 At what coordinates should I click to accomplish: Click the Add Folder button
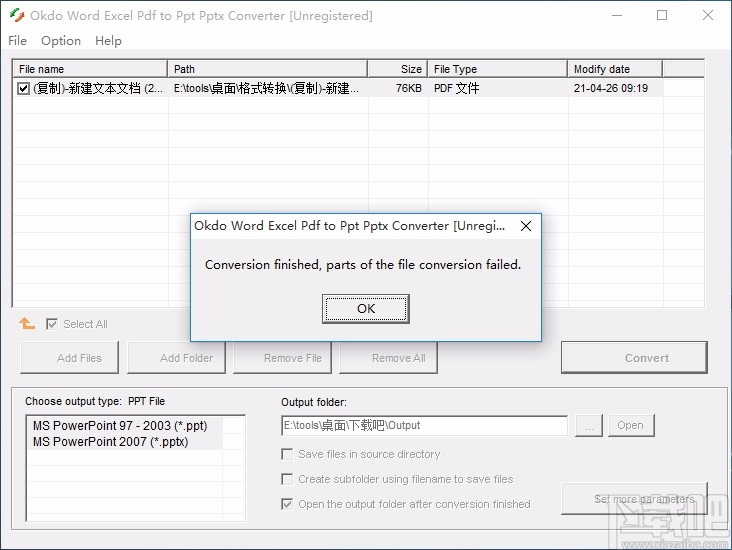pos(176,358)
